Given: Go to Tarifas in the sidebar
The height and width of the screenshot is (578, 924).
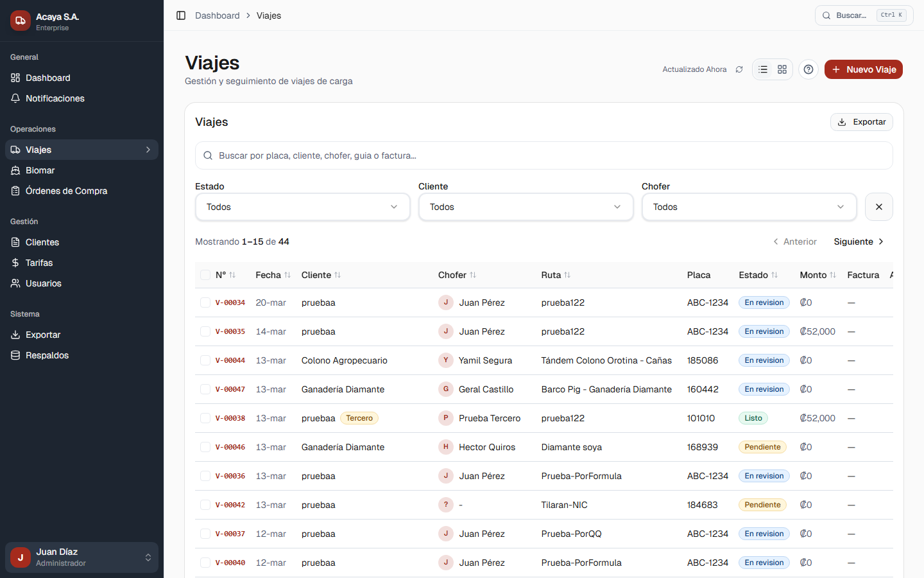Looking at the screenshot, I should 39,263.
